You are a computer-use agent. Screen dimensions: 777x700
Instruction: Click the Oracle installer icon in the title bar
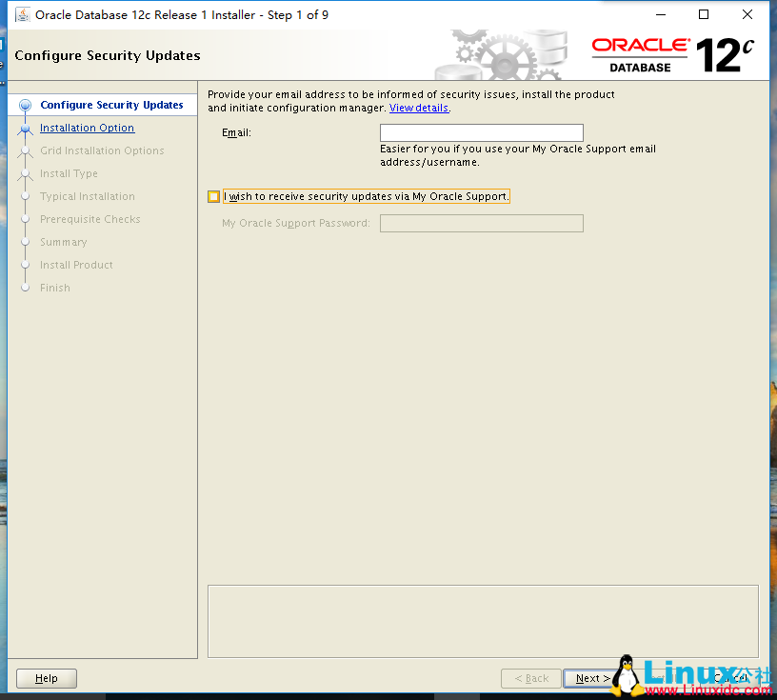[25, 14]
